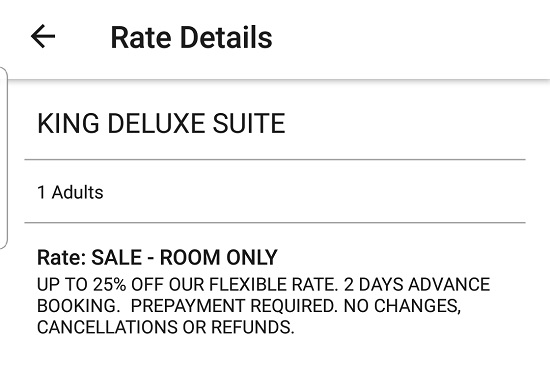Image resolution: width=550 pixels, height=367 pixels.
Task: Click the NO CHANGES text
Action: click(402, 306)
